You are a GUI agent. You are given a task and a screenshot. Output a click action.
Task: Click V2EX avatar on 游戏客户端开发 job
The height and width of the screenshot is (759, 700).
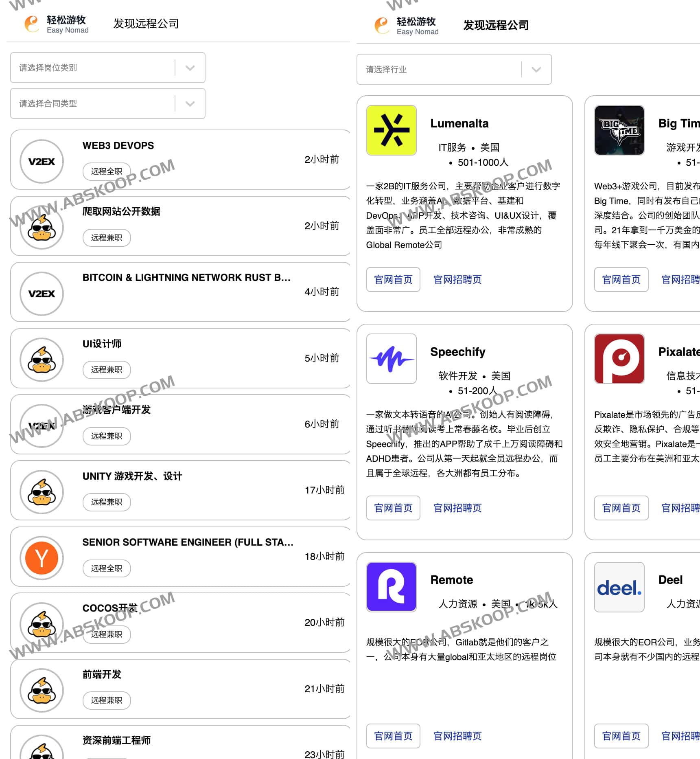[42, 426]
